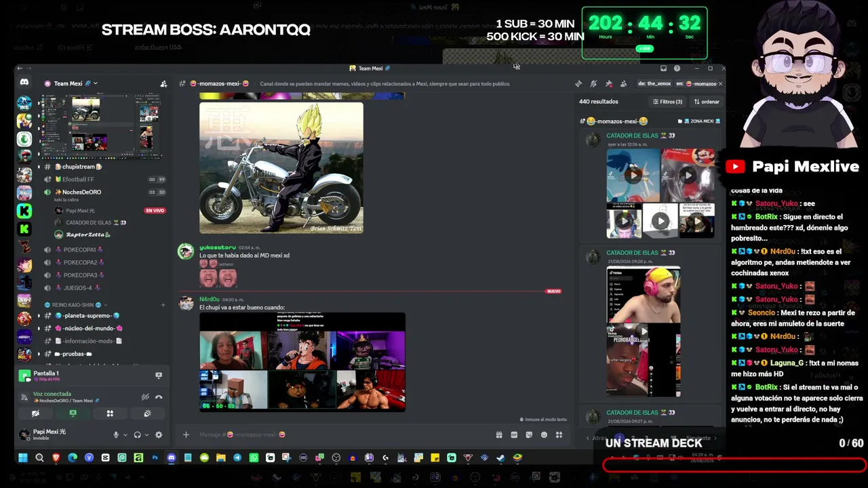Play the shirtless streamer TikTok video result
This screenshot has width=868, height=488.
tap(644, 295)
